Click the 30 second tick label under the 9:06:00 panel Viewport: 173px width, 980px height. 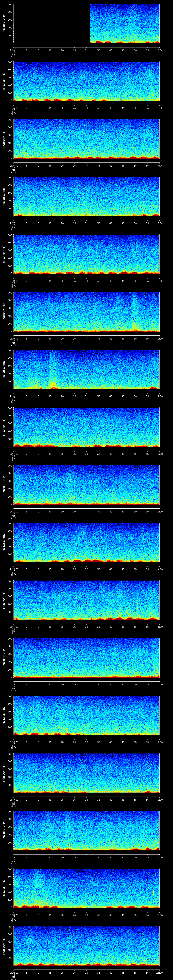[87, 166]
